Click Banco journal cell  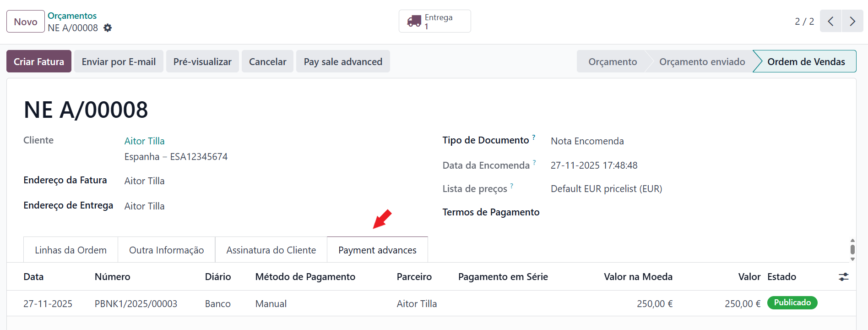point(217,304)
